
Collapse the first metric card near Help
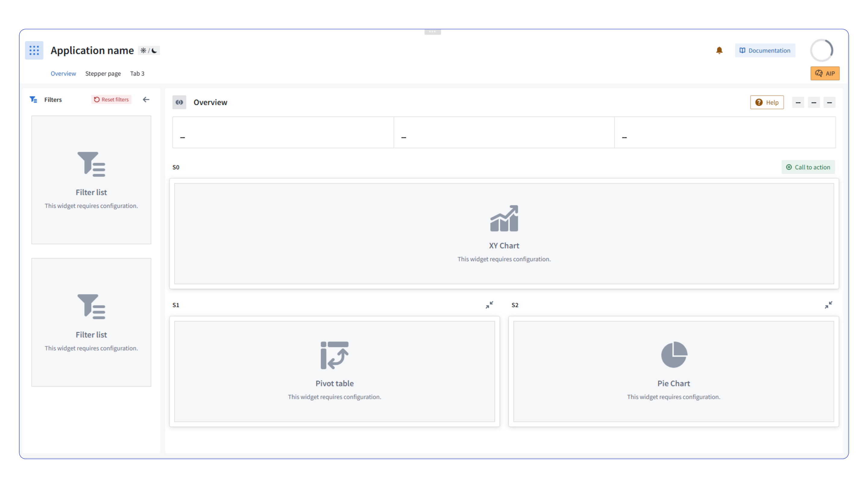pyautogui.click(x=798, y=102)
